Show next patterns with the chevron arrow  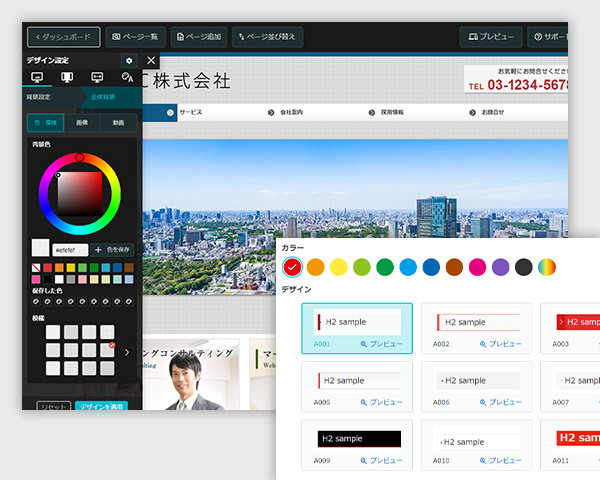127,352
